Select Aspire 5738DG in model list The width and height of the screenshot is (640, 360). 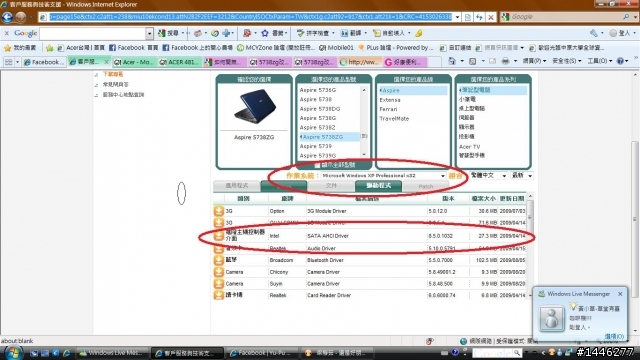pyautogui.click(x=320, y=109)
